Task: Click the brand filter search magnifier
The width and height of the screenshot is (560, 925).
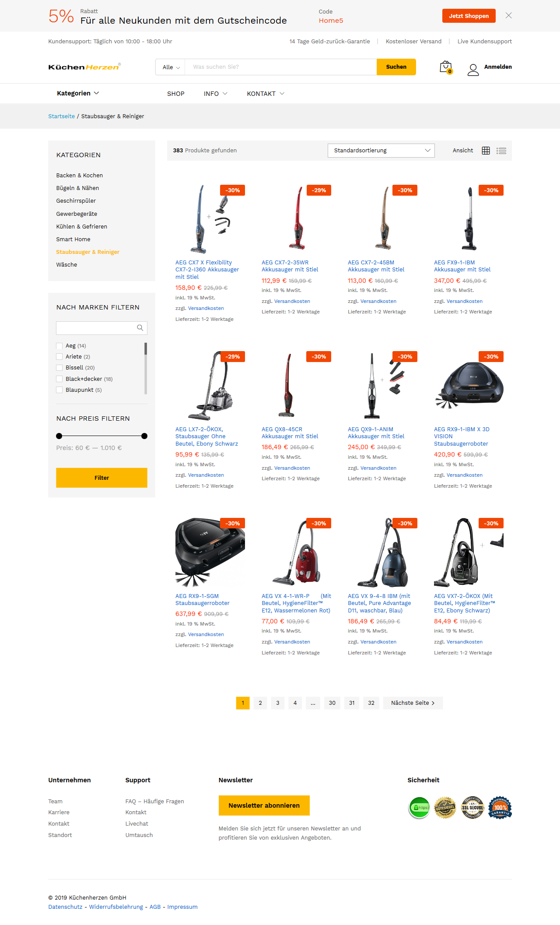Action: (140, 328)
